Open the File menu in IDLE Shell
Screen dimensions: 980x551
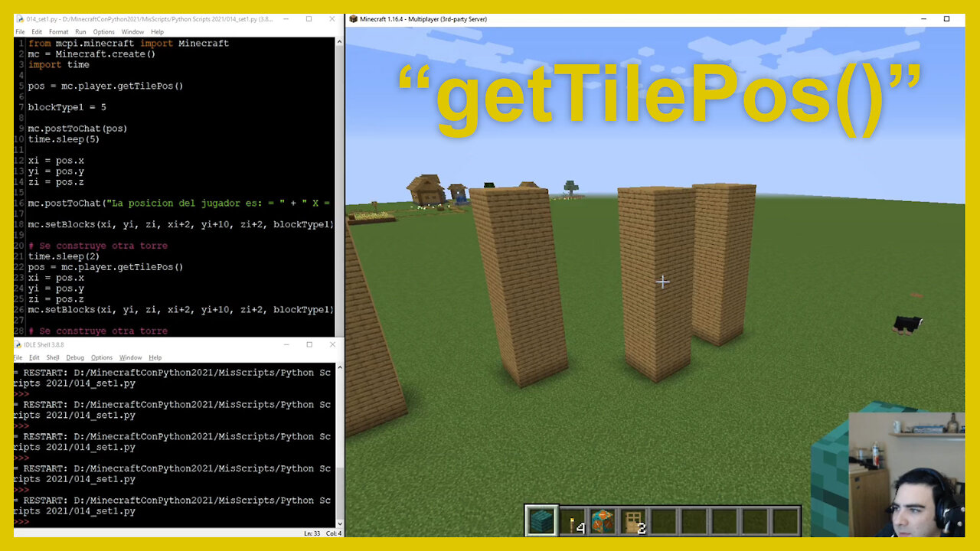(18, 357)
